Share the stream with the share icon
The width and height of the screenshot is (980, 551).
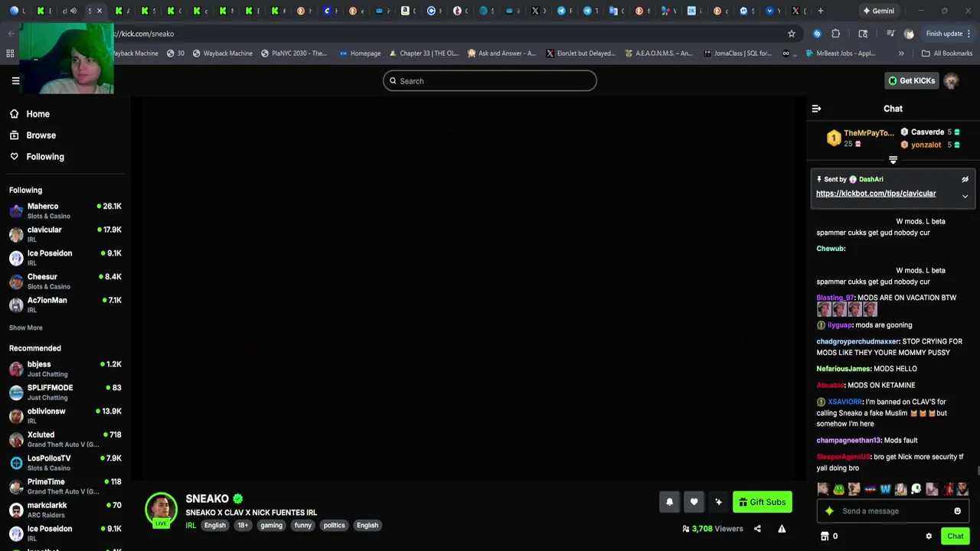757,529
